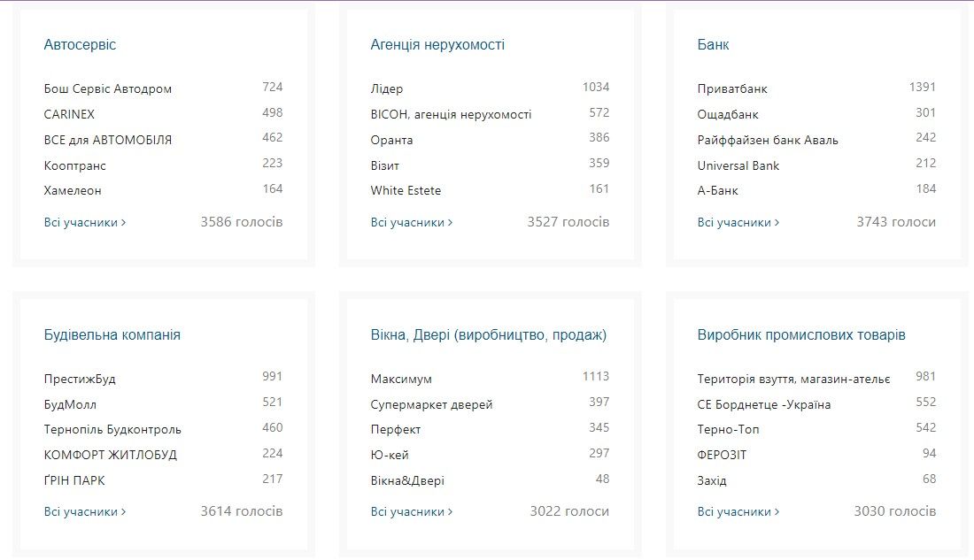Screen dimensions: 974x560
Task: Select Приватбанк in the bank list
Action: [732, 89]
